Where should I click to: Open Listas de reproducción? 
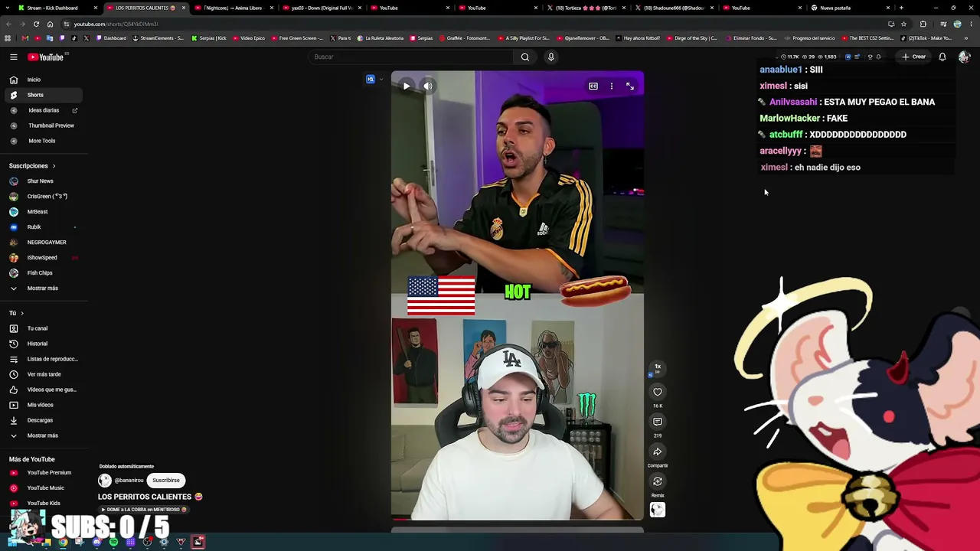pos(44,359)
